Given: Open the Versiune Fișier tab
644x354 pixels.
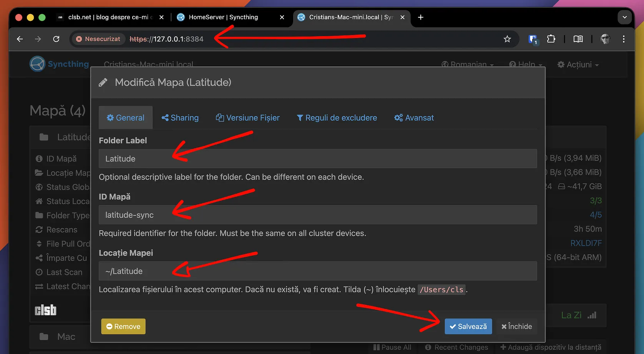Looking at the screenshot, I should 248,118.
